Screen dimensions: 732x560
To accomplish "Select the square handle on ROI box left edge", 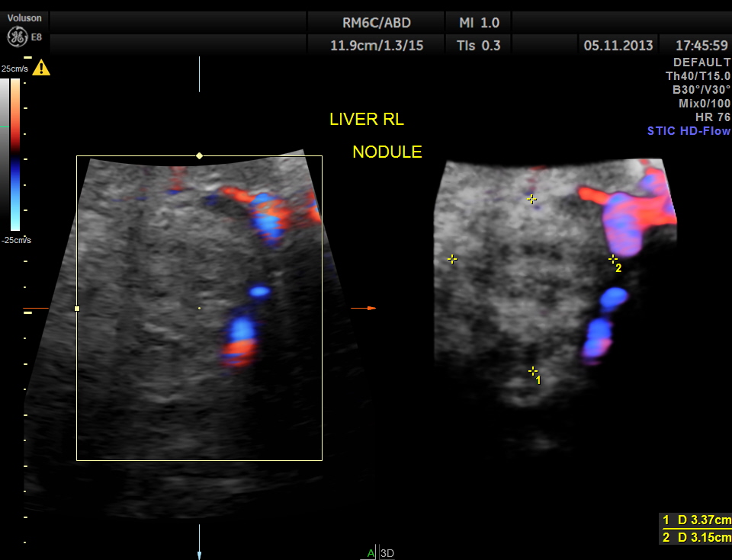I will [77, 309].
